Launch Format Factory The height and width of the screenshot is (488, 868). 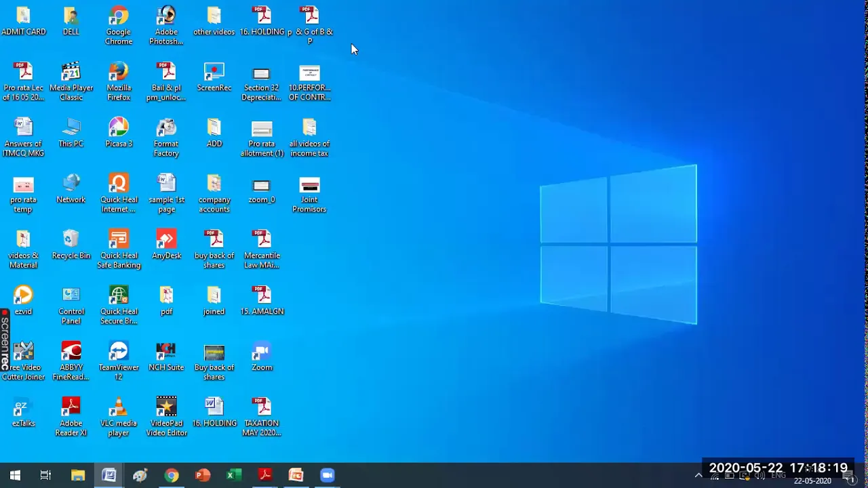pos(166,138)
